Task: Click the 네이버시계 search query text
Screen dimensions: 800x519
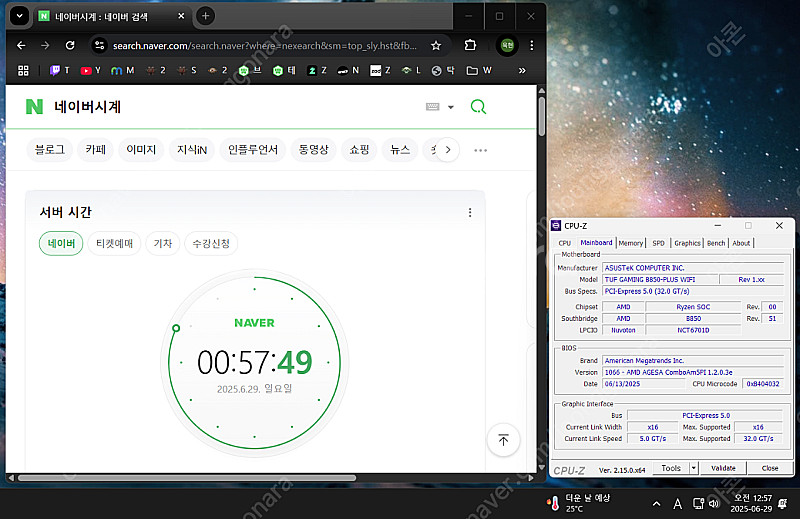Action: [x=87, y=107]
